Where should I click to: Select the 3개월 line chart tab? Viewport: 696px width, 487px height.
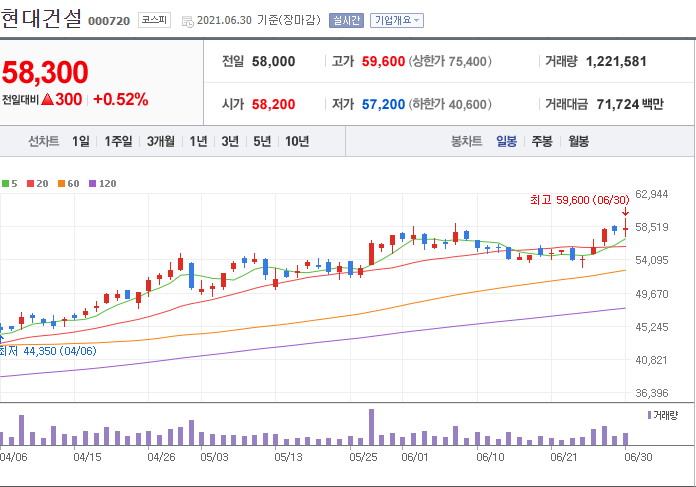coord(161,141)
